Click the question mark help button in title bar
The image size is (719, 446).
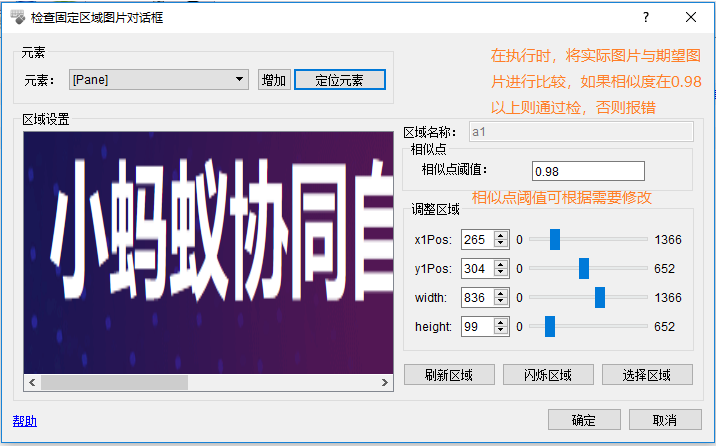(x=646, y=17)
